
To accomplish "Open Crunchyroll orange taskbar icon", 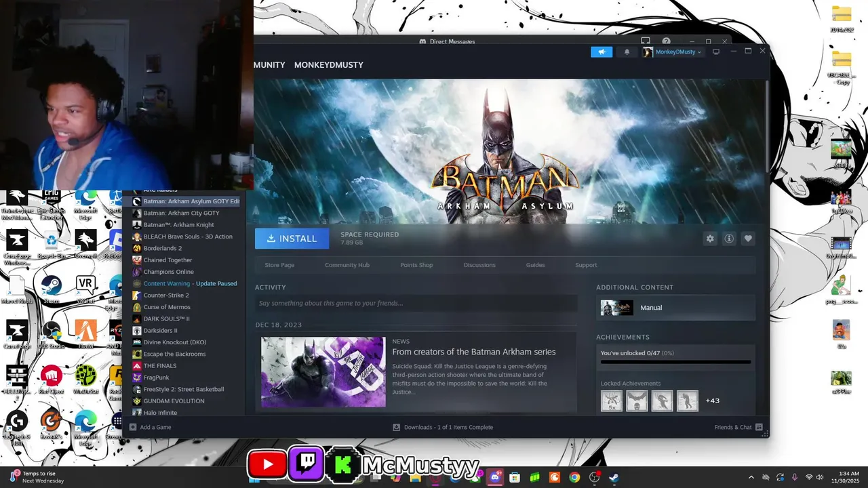I will click(555, 477).
